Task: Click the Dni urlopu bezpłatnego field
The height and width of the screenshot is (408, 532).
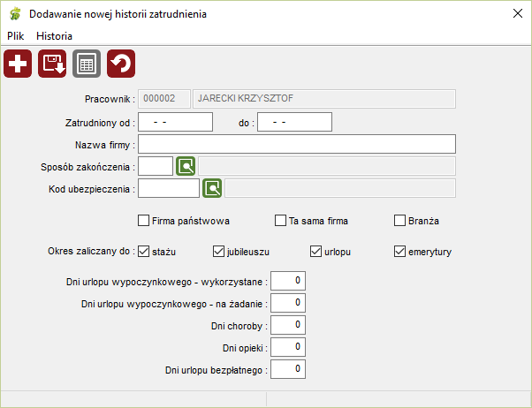Action: (x=288, y=369)
